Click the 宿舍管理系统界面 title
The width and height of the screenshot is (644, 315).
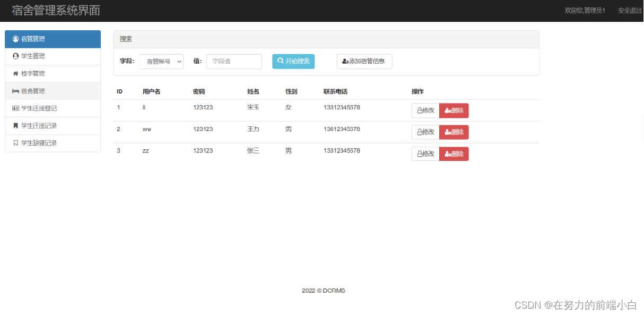coord(56,10)
